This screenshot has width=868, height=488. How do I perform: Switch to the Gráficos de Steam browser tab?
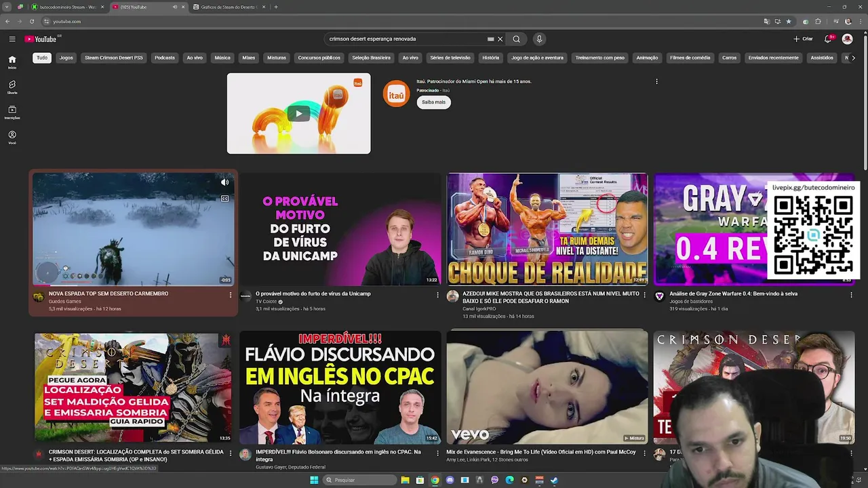[x=229, y=7]
